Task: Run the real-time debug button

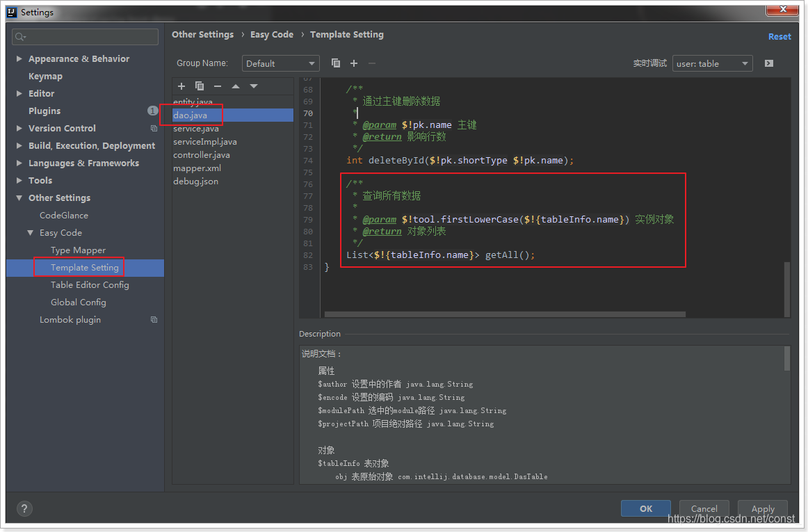Action: click(769, 63)
